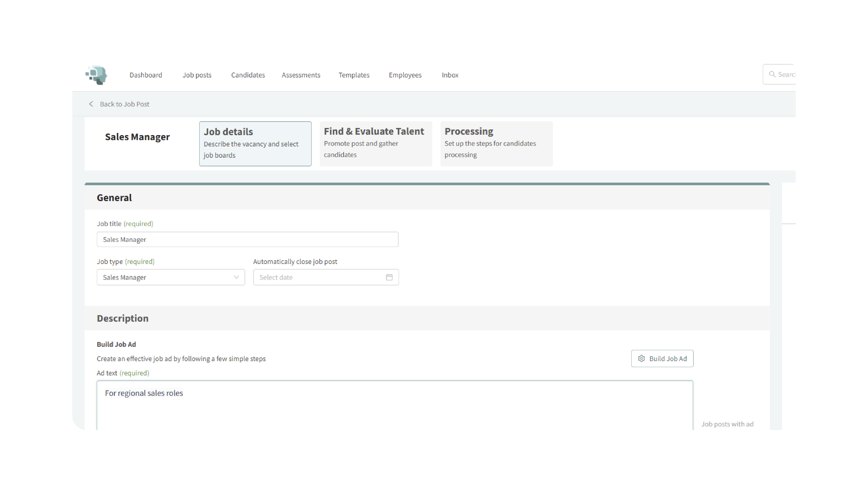Click the company logo icon
Viewport: 868px width, 488px height.
(96, 75)
